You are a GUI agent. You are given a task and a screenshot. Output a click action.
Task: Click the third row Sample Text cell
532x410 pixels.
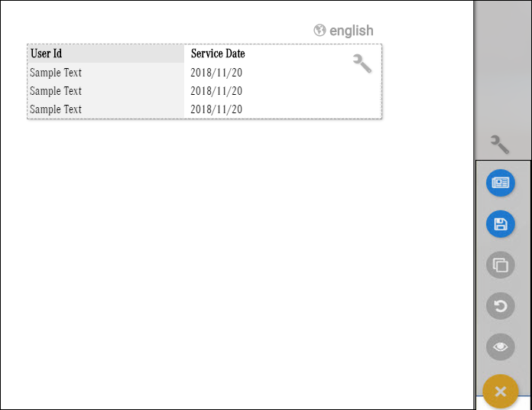click(x=56, y=109)
